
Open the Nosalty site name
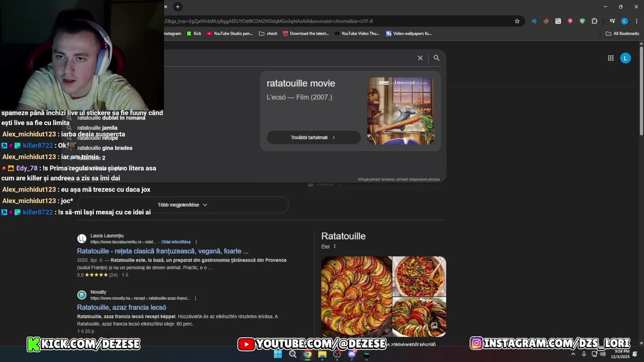(x=98, y=292)
